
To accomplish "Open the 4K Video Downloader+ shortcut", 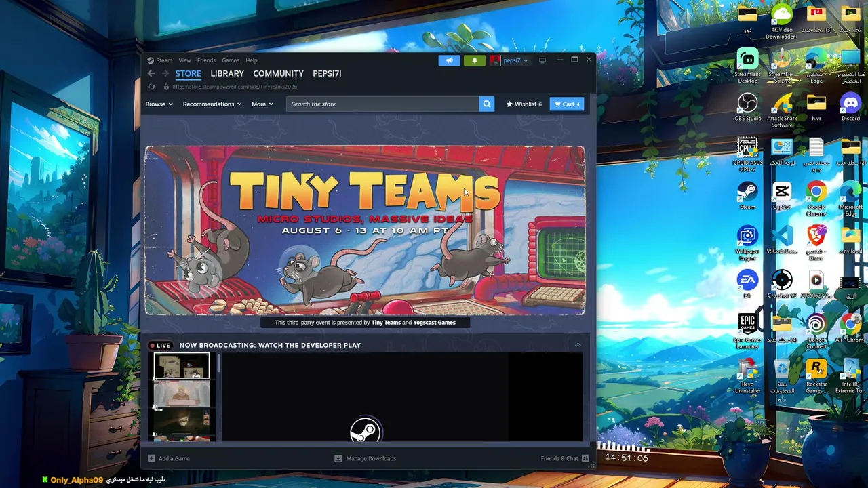I will click(781, 22).
